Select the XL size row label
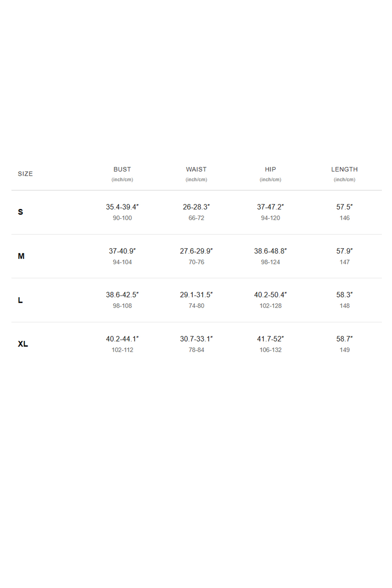Image resolution: width=392 pixels, height=588 pixels. tap(23, 344)
